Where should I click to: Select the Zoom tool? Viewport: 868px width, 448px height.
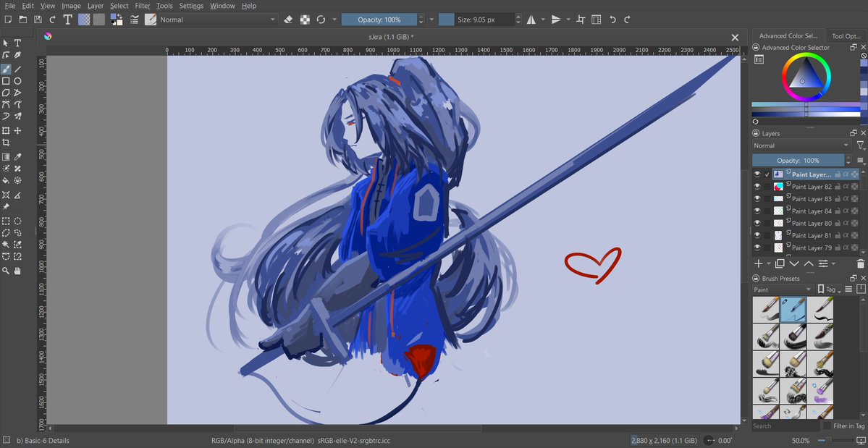6,271
